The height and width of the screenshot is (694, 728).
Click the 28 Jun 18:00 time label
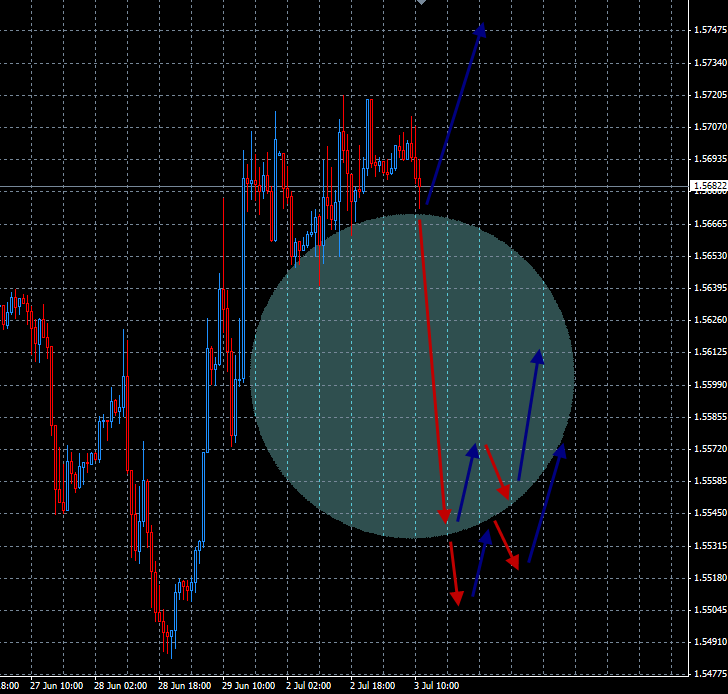point(184,686)
